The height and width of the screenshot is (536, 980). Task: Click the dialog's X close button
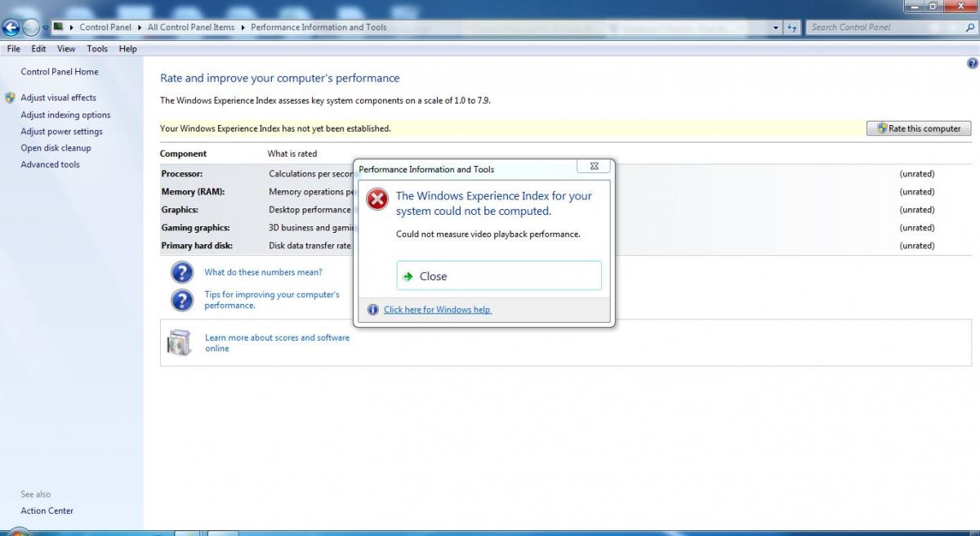[594, 166]
